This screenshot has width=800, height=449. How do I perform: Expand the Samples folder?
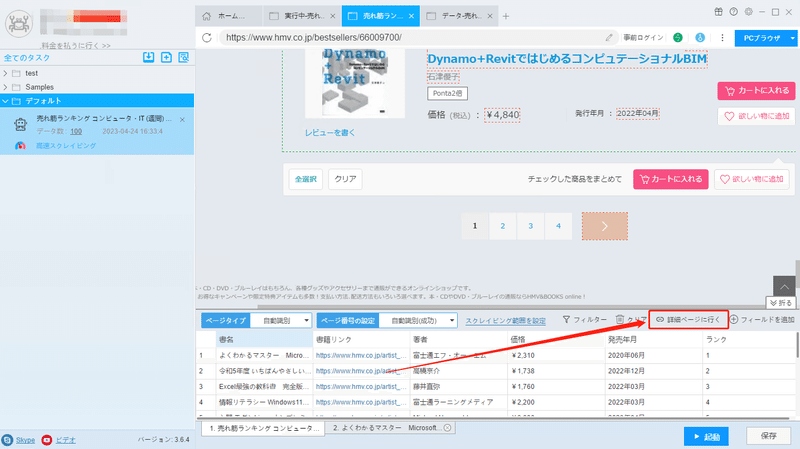click(x=5, y=87)
